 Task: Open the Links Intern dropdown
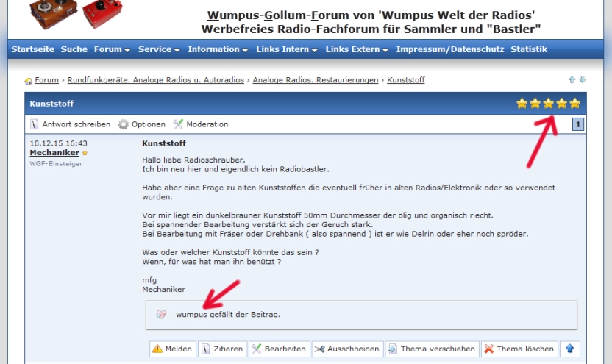click(287, 49)
